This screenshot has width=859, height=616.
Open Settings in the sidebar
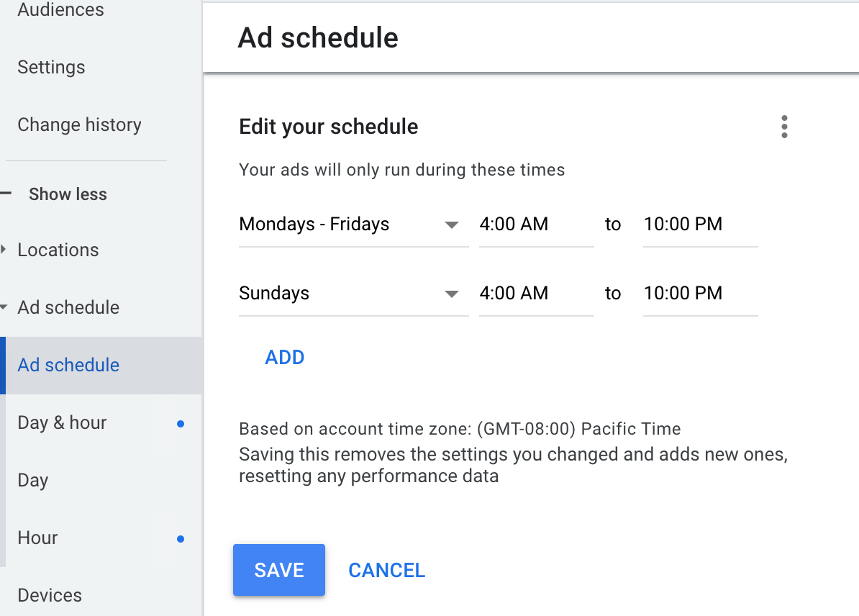click(x=51, y=67)
